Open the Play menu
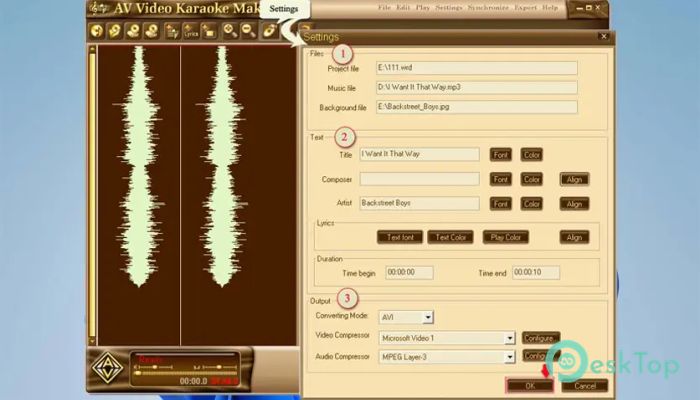 [x=422, y=8]
